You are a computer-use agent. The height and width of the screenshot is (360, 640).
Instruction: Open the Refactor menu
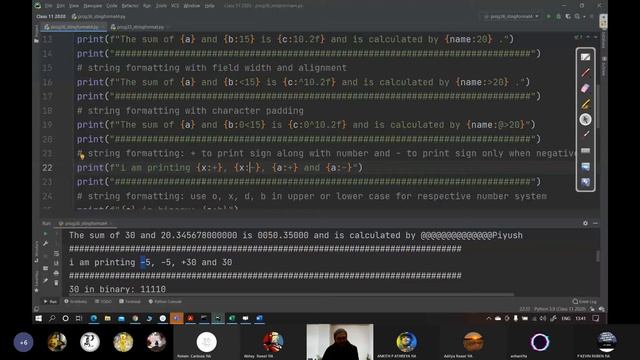[130, 6]
